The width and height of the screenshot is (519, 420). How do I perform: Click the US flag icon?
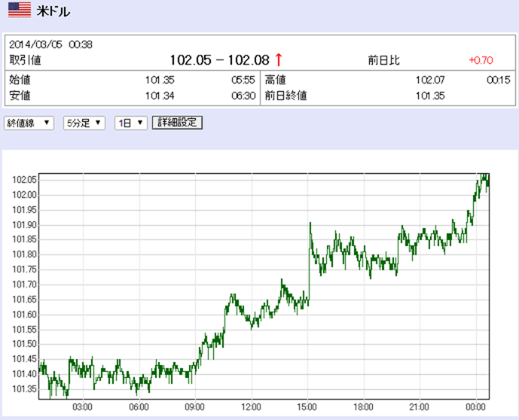(20, 10)
